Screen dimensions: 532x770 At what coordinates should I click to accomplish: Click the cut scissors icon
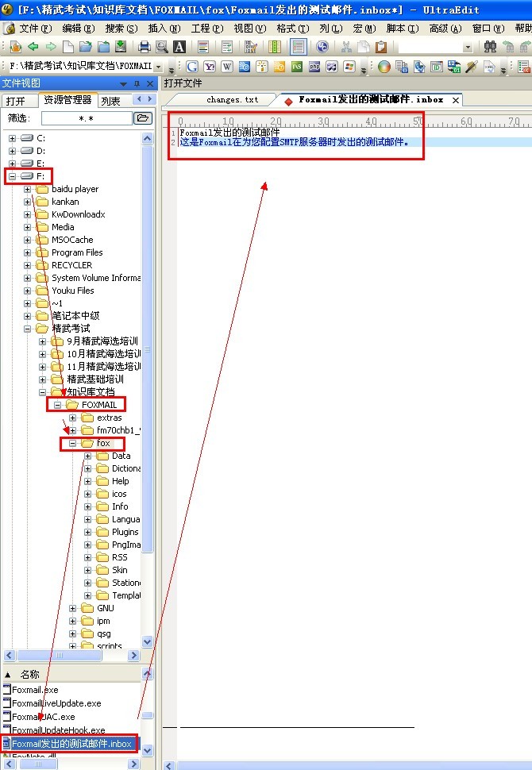tap(346, 47)
